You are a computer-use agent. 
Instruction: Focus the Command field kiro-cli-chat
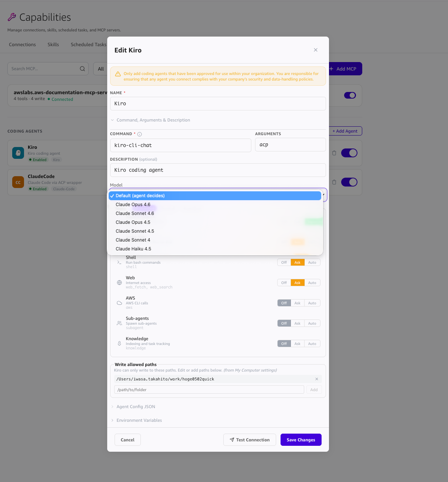tap(181, 145)
